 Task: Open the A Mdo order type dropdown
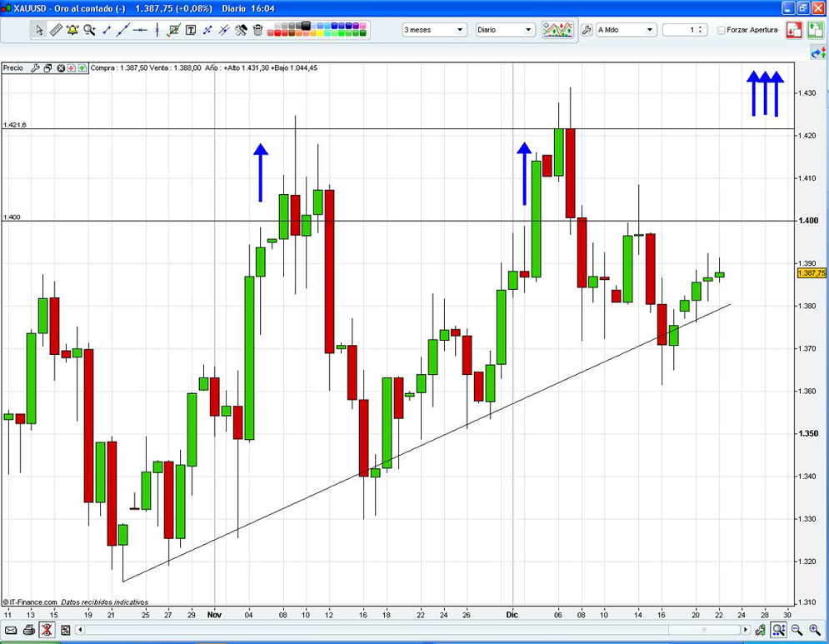627,30
